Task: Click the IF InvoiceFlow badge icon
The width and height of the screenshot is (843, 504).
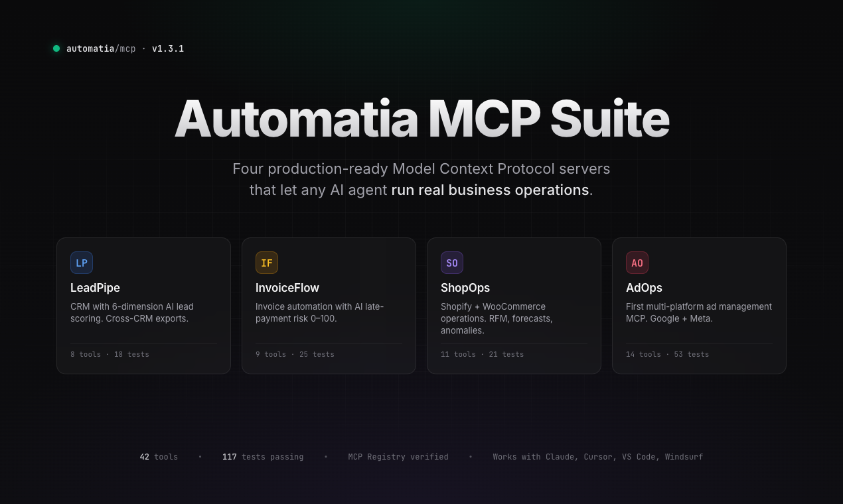Action: click(x=267, y=263)
